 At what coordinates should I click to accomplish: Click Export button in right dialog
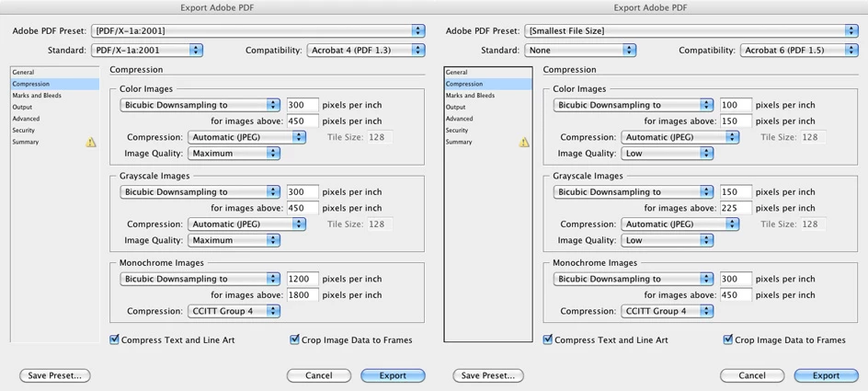827,375
